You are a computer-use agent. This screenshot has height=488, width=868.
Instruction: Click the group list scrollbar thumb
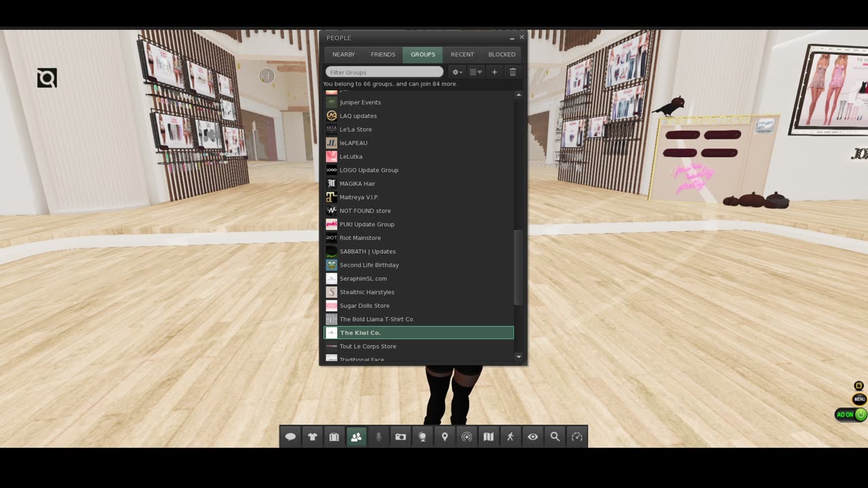pyautogui.click(x=519, y=267)
